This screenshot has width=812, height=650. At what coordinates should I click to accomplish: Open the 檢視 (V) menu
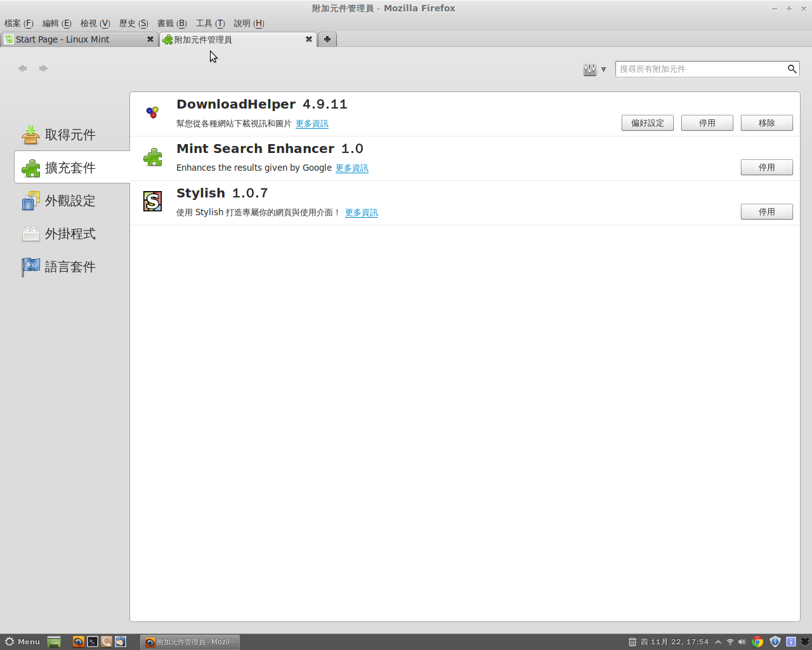[95, 23]
